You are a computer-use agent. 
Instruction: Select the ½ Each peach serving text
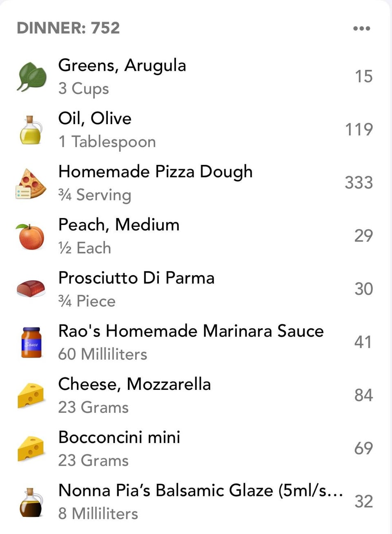tap(85, 248)
